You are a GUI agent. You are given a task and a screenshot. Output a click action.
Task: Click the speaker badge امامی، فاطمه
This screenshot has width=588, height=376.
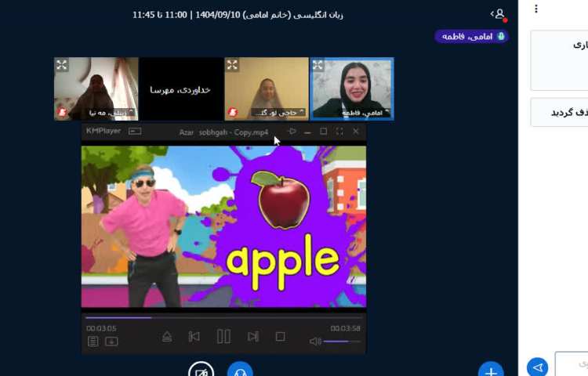(x=471, y=36)
